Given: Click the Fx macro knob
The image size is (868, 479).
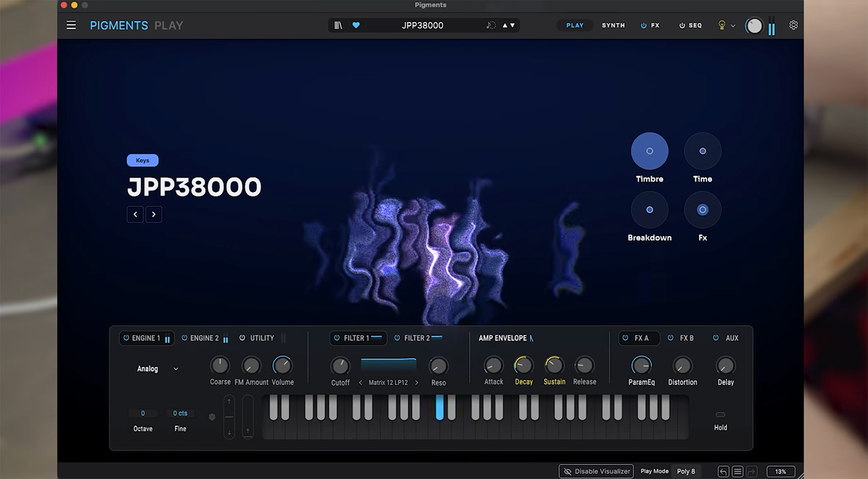Looking at the screenshot, I should coord(702,210).
